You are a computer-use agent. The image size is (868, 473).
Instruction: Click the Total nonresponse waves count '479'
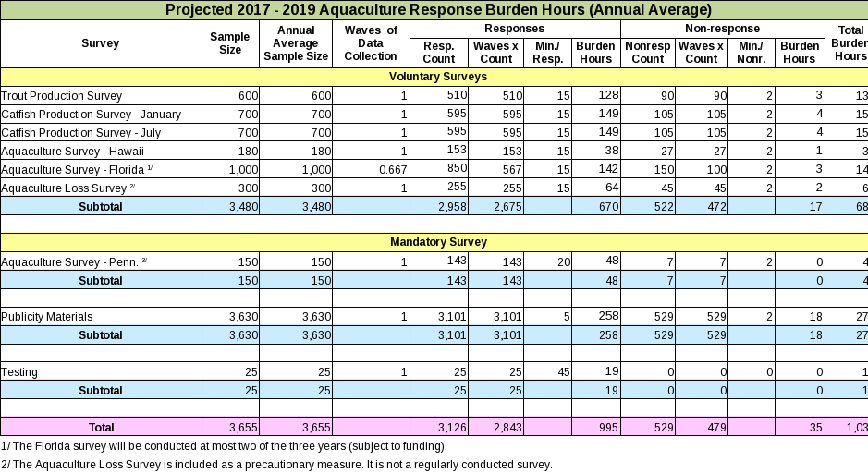pos(702,427)
